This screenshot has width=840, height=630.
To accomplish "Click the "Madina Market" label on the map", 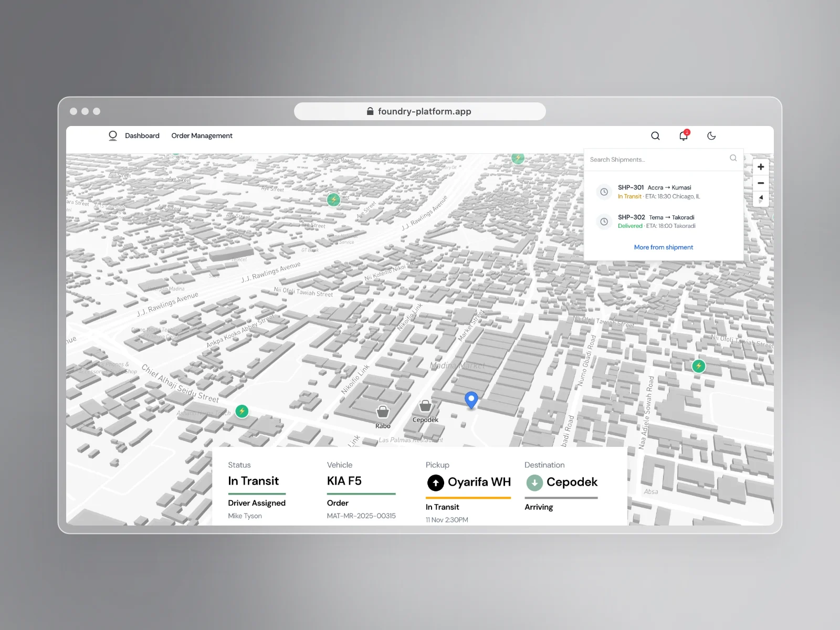I will pyautogui.click(x=457, y=365).
